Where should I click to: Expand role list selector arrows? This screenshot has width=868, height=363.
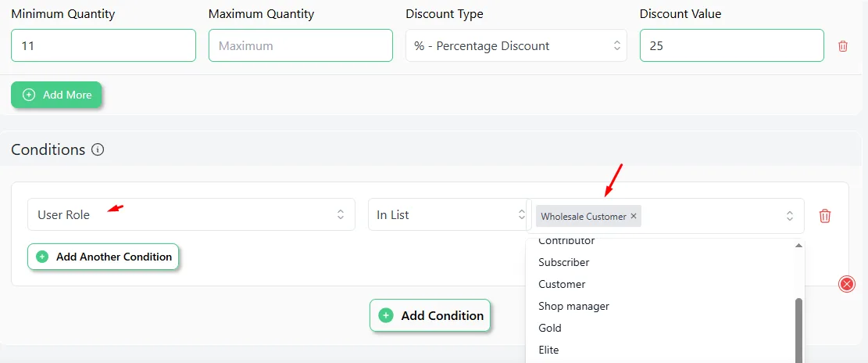tap(790, 216)
